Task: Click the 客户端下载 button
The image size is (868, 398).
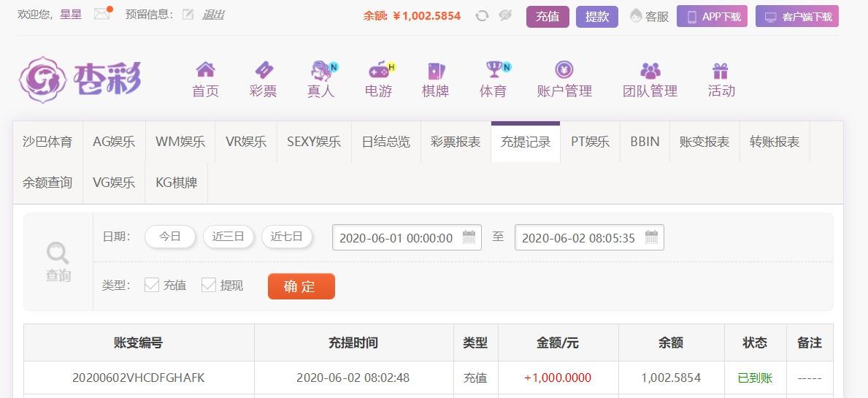Action: point(797,17)
